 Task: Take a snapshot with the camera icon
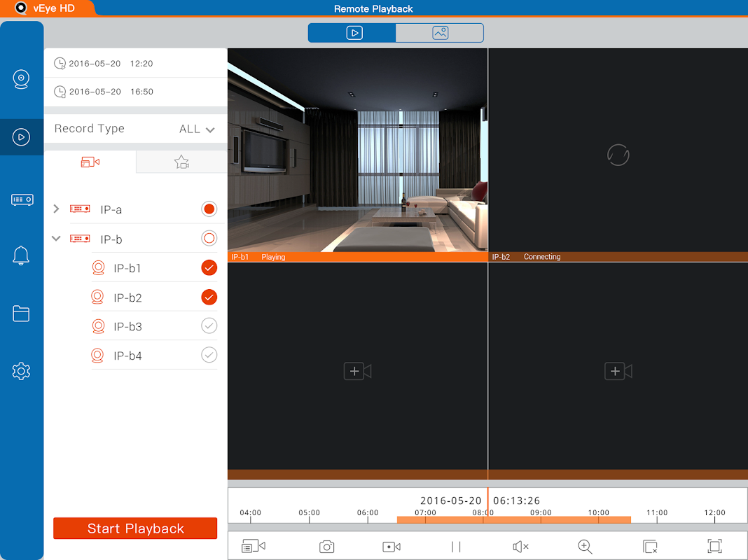click(x=327, y=546)
